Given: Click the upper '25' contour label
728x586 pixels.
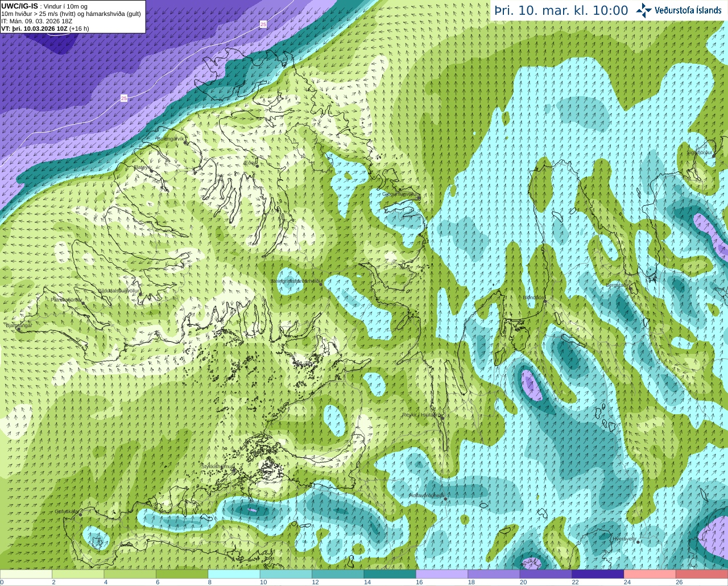Looking at the screenshot, I should click(263, 24).
